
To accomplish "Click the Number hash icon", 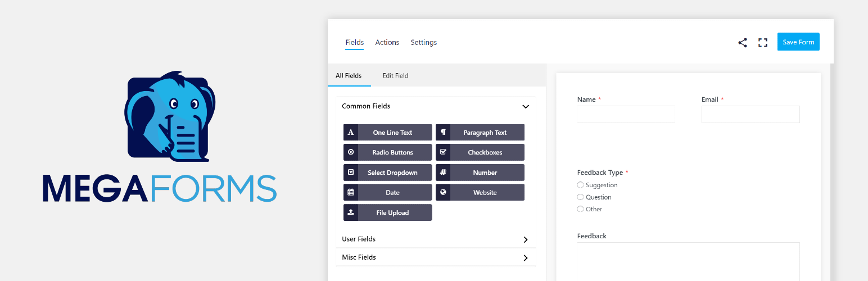I will pyautogui.click(x=443, y=173).
